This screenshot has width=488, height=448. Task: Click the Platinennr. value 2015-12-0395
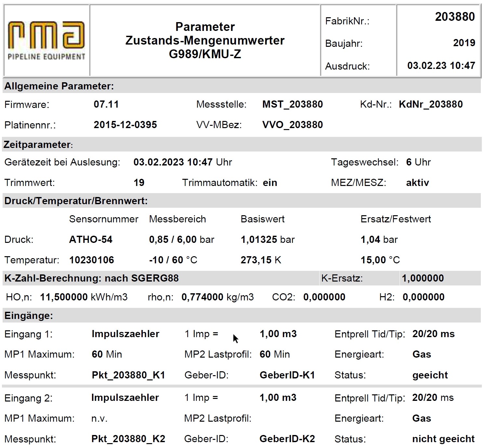coord(125,125)
